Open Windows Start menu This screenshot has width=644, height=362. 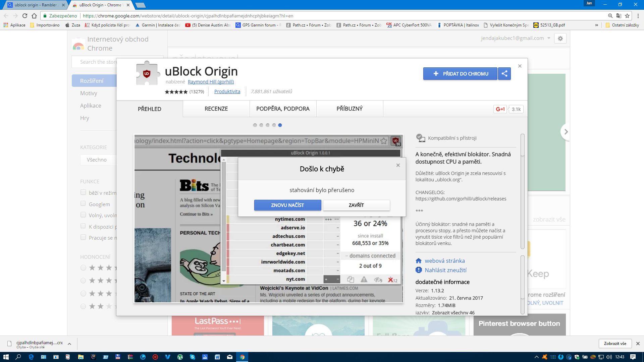click(x=6, y=357)
